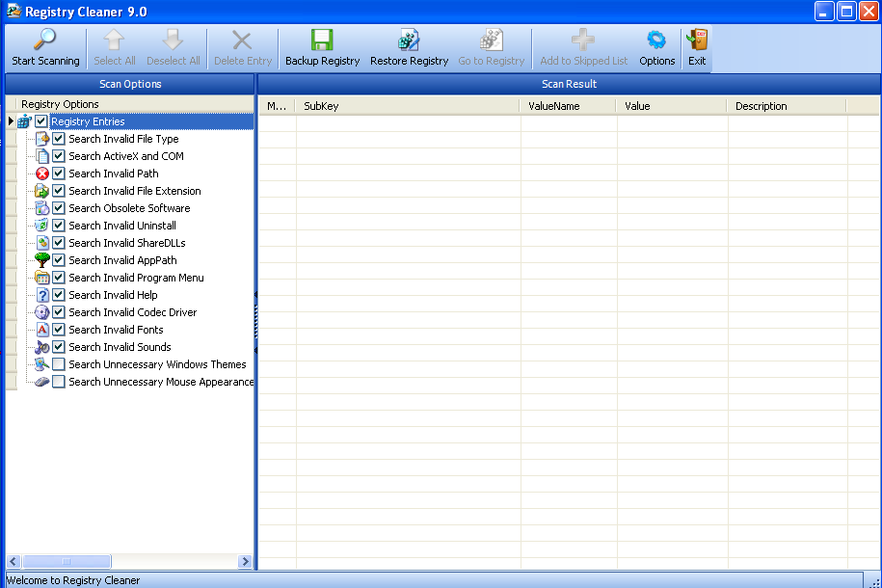Click the Invalid Codec Driver disc icon
The width and height of the screenshot is (882, 588).
(x=42, y=312)
